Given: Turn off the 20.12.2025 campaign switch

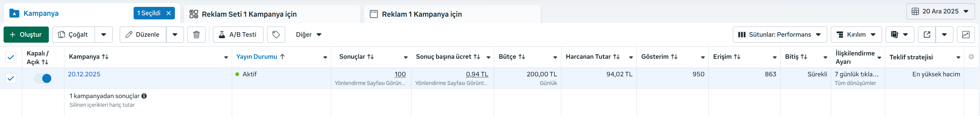Looking at the screenshot, I should point(43,78).
